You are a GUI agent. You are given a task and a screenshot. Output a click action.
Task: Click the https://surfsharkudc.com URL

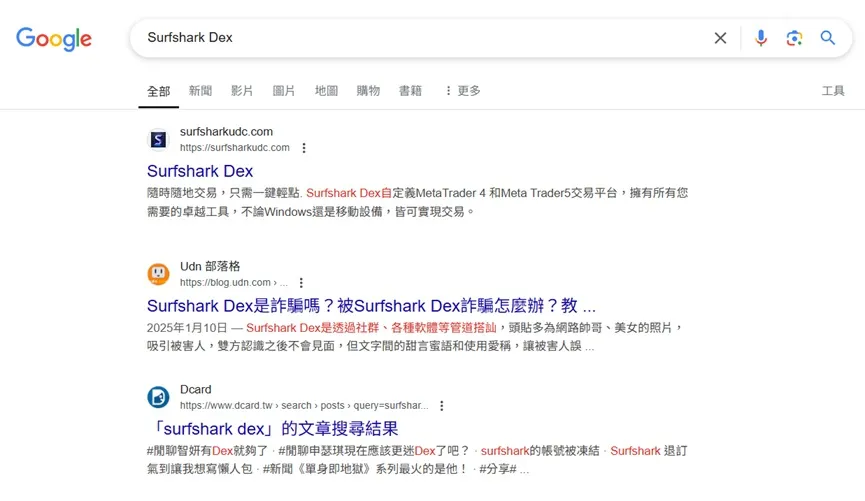click(x=234, y=148)
